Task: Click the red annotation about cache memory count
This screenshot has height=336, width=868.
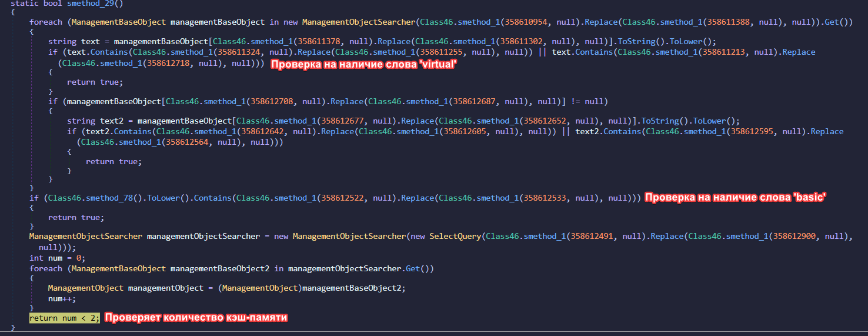Action: click(x=196, y=318)
